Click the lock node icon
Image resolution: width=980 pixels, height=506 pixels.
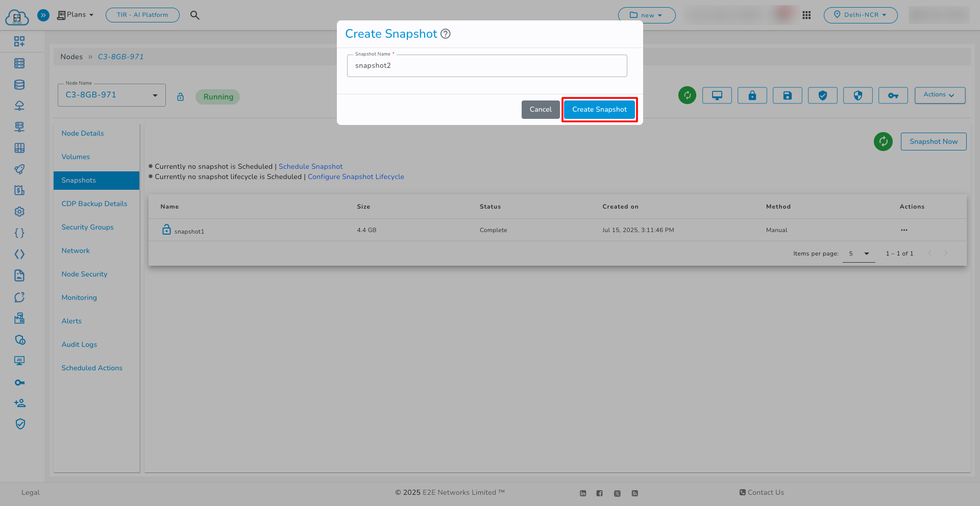pos(752,95)
